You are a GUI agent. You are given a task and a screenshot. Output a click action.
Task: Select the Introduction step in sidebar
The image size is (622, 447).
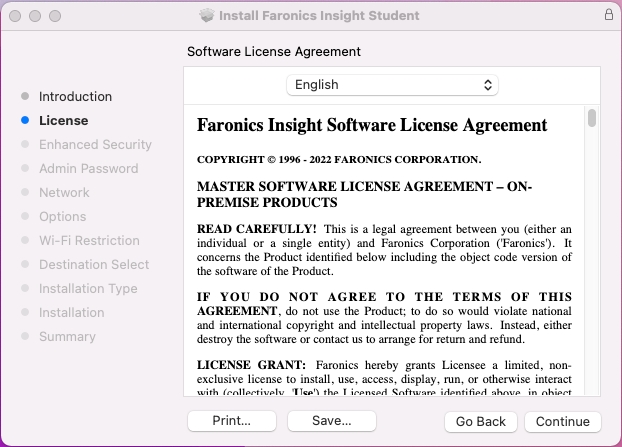tap(75, 97)
